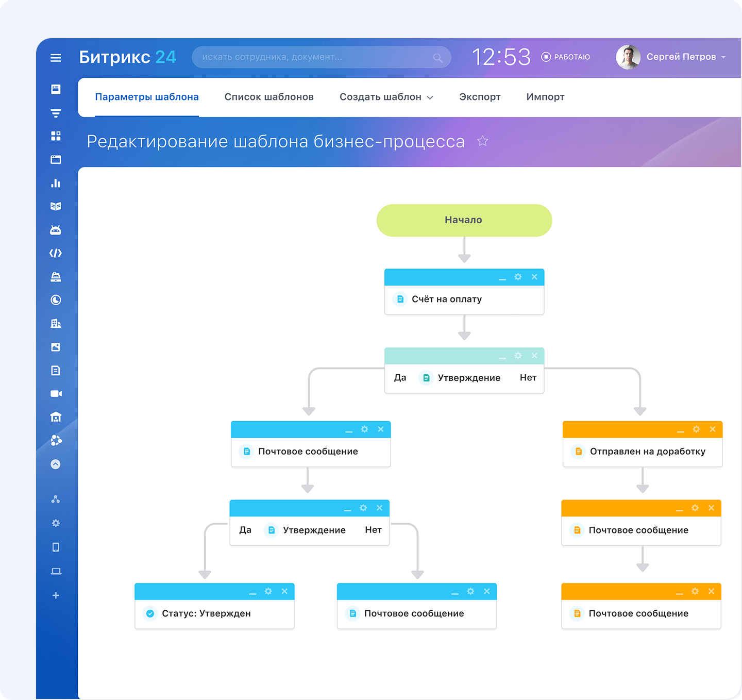
Task: Toggle the РАБОТАЮ work status indicator
Action: click(566, 57)
